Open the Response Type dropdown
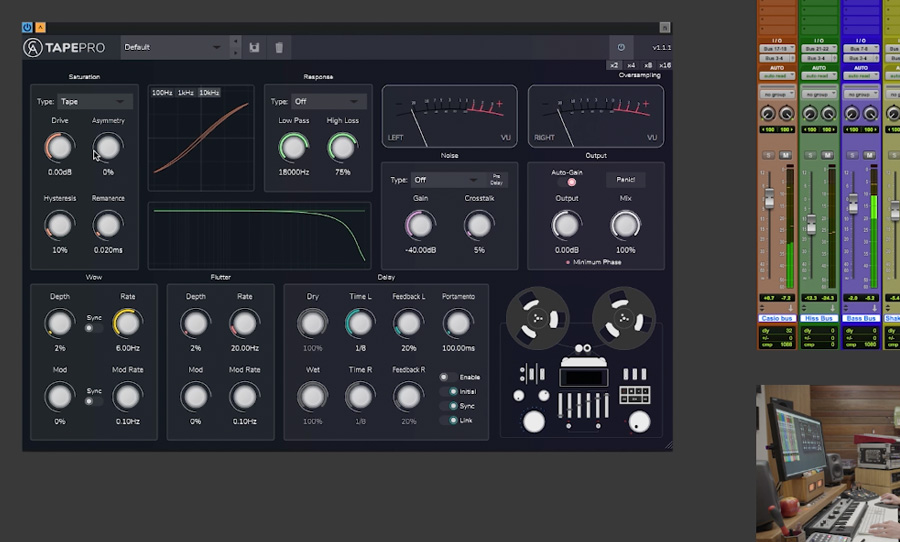 (329, 101)
